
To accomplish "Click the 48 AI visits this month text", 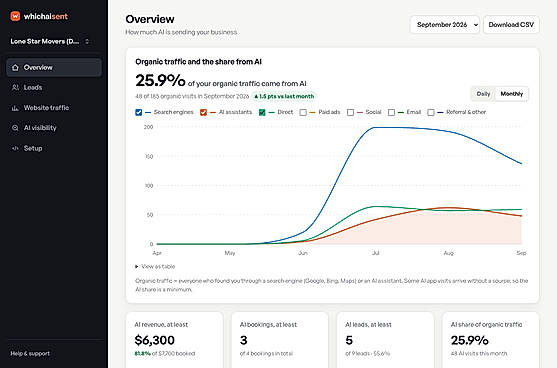I will [479, 353].
